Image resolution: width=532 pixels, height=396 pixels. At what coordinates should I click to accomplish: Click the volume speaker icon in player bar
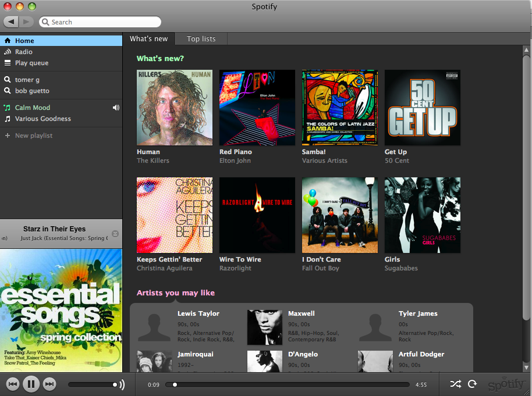point(122,384)
